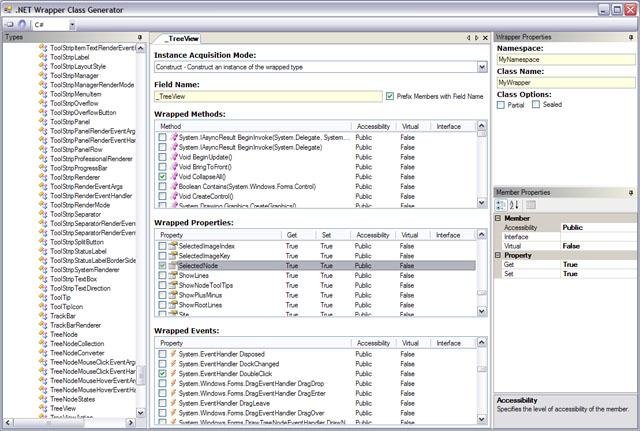Select the Virtual row's False value
The width and height of the screenshot is (640, 431).
coord(598,246)
